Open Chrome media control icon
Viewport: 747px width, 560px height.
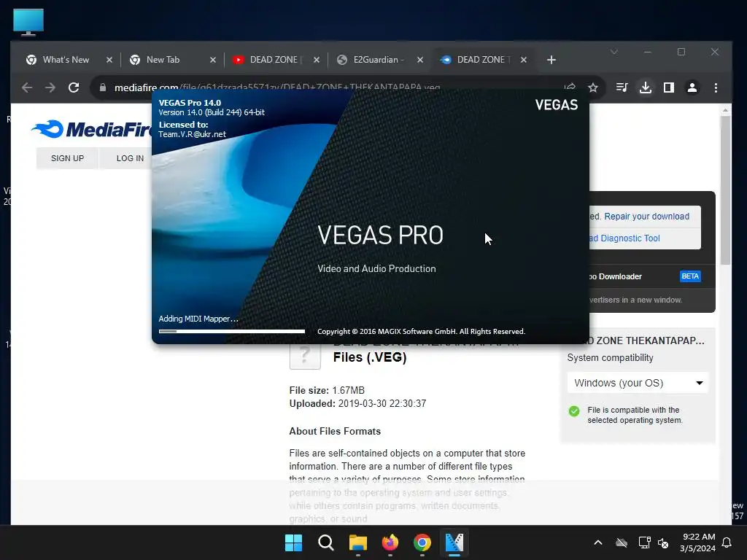coord(622,87)
